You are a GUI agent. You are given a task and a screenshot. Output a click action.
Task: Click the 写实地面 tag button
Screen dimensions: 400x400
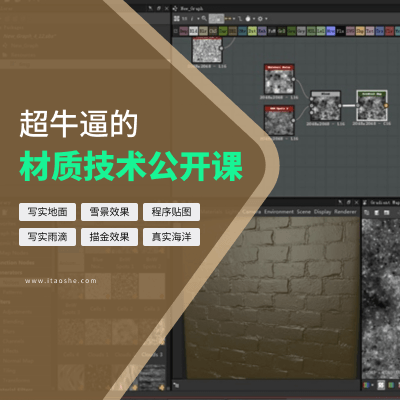47,212
